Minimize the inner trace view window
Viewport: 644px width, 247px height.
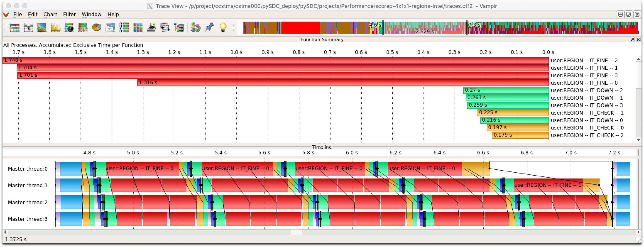click(x=621, y=15)
